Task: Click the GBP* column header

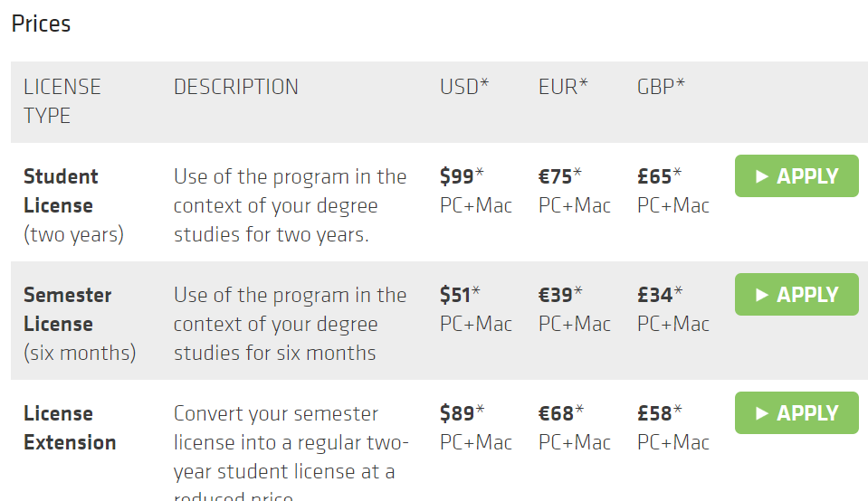Action: (x=661, y=87)
